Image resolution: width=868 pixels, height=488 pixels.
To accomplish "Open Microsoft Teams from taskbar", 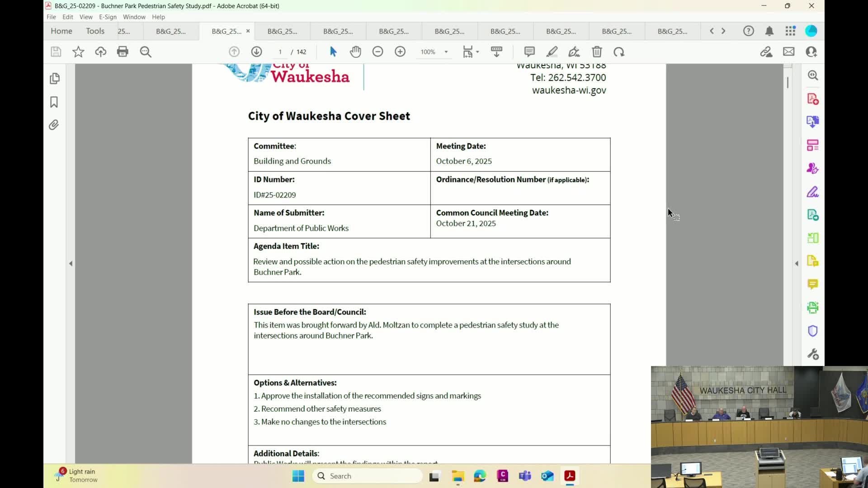I will click(525, 476).
